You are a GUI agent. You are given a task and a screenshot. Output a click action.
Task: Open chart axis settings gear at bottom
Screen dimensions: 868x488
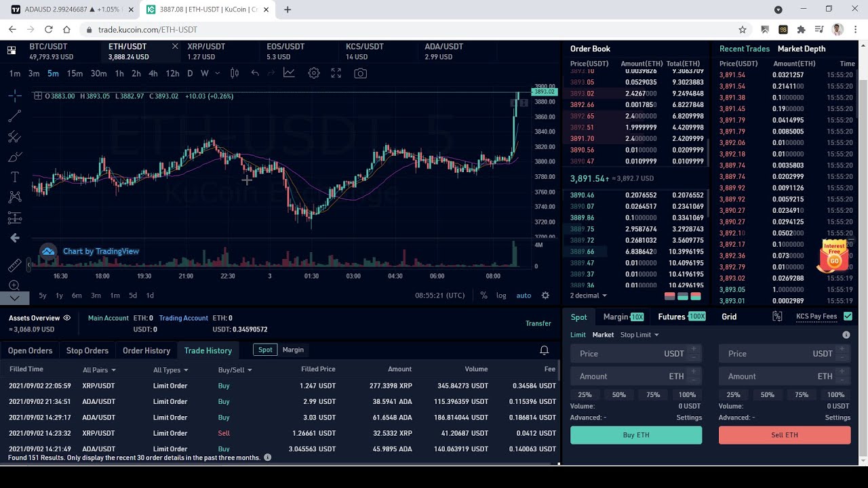545,296
